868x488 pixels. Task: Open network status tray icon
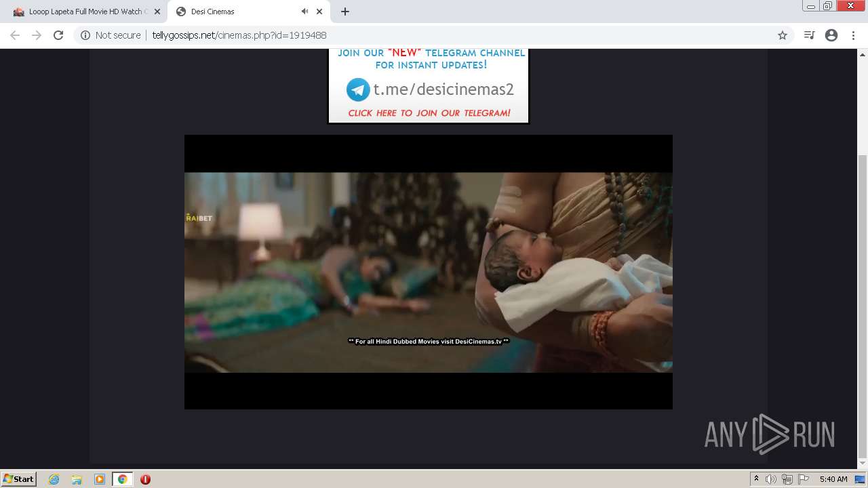(787, 479)
